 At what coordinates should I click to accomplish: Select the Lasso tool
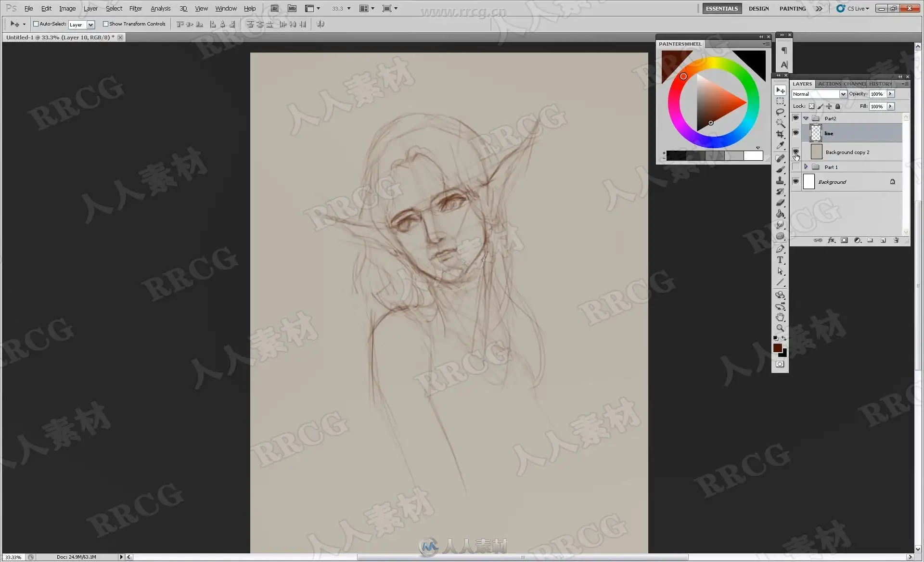click(x=780, y=112)
